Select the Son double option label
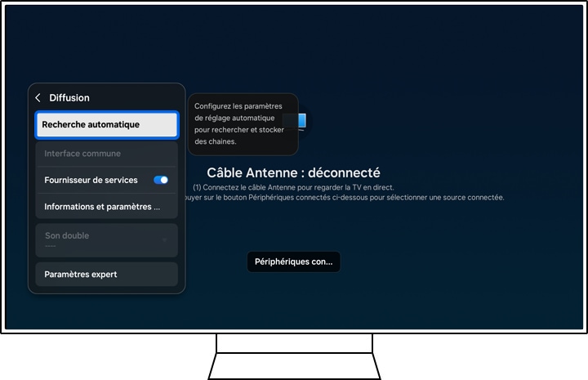Image resolution: width=588 pixels, height=380 pixels. (x=67, y=235)
